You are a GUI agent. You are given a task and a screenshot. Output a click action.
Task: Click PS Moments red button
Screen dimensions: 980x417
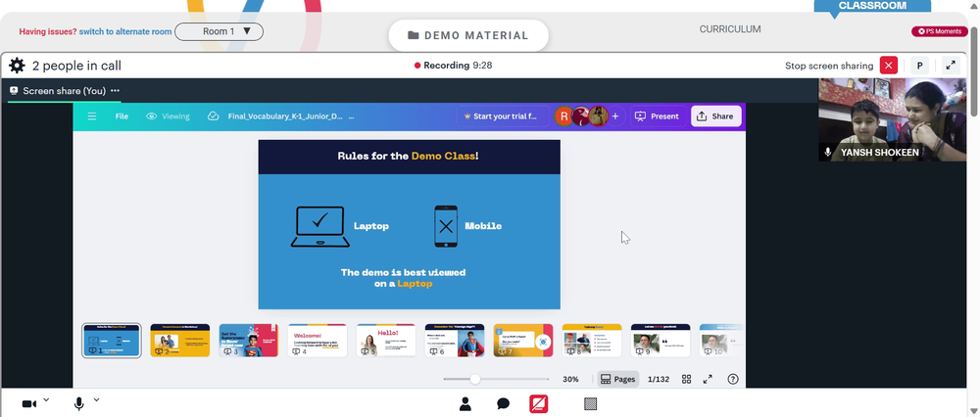click(x=940, y=31)
